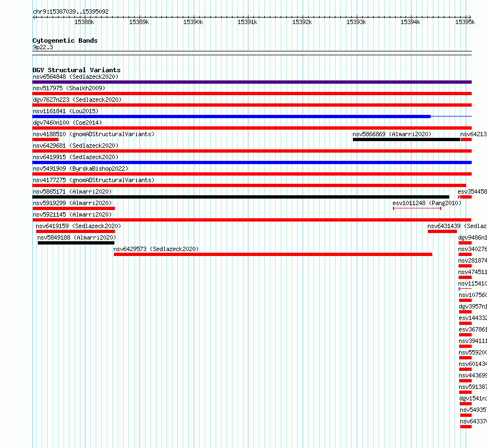The image size is (487, 448).
Task: Click the 15391k ruler position label
Action: 247,22
